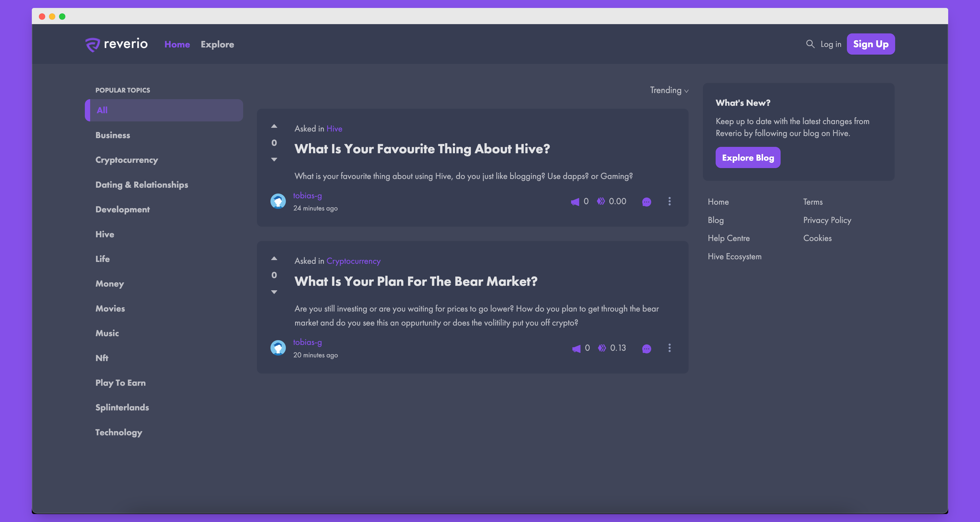980x522 pixels.
Task: Select the Dating & Relationships topic
Action: (x=142, y=185)
